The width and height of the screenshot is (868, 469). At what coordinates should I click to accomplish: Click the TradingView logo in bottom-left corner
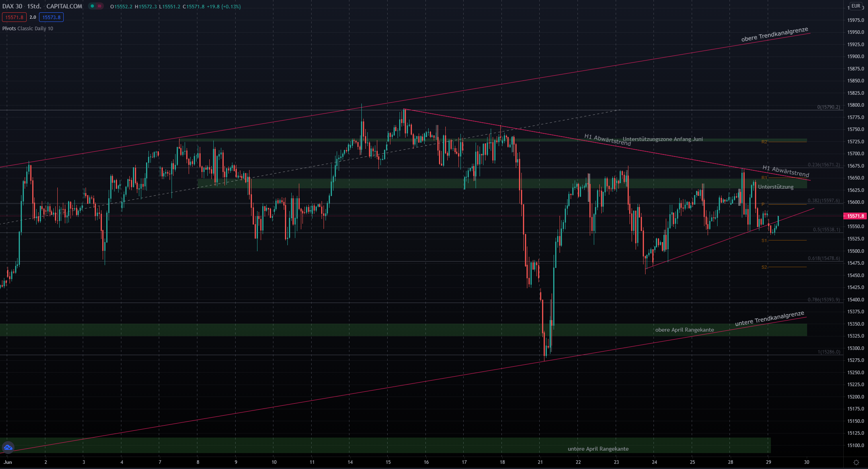point(8,448)
